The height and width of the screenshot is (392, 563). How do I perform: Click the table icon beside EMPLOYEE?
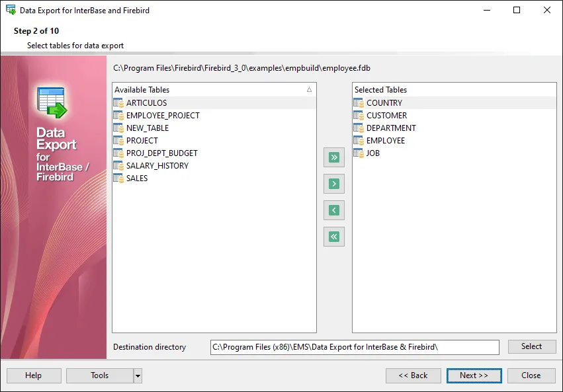coord(359,141)
